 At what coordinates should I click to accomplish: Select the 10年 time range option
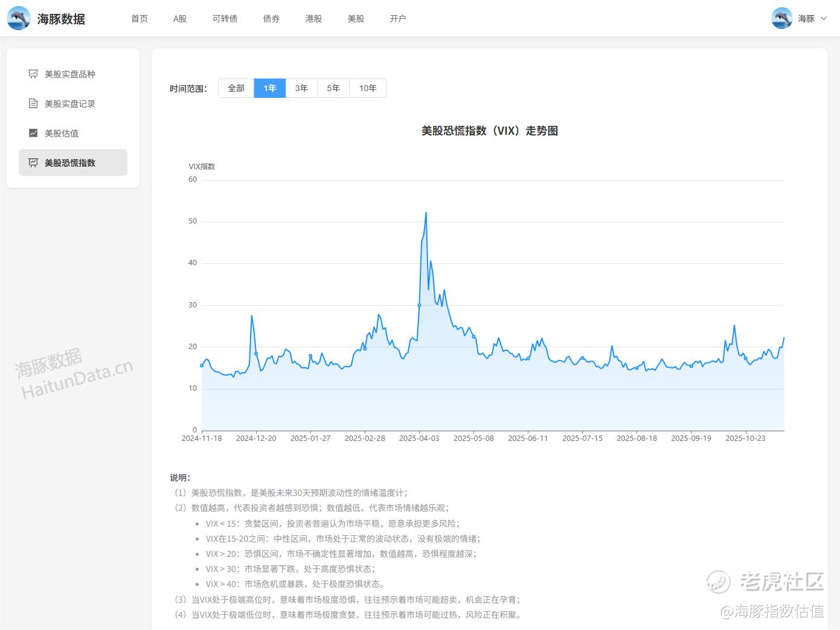click(x=368, y=88)
